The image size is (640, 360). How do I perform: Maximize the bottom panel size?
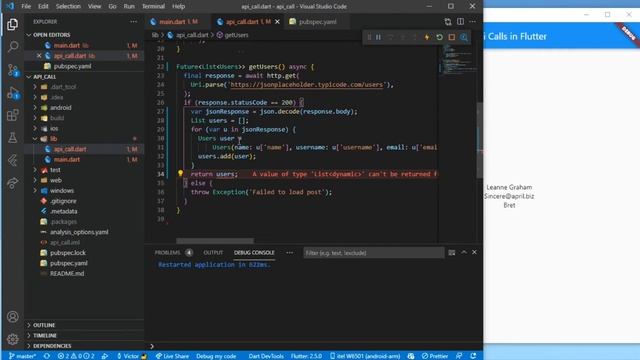[464, 252]
